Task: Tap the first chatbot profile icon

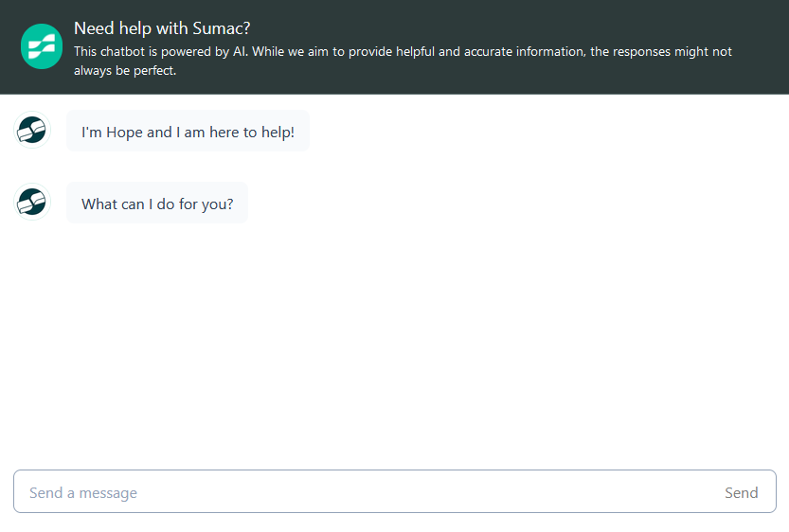Action: (32, 131)
